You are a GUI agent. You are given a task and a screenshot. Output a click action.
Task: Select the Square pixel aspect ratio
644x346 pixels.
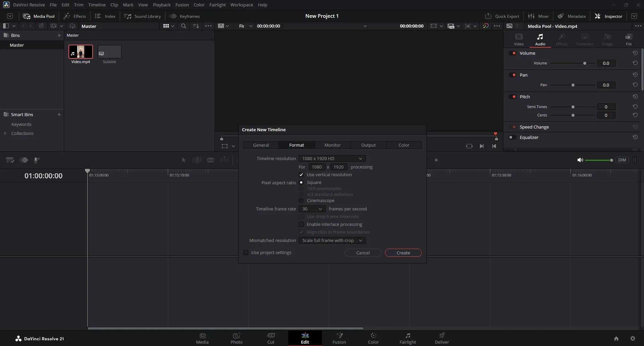301,183
